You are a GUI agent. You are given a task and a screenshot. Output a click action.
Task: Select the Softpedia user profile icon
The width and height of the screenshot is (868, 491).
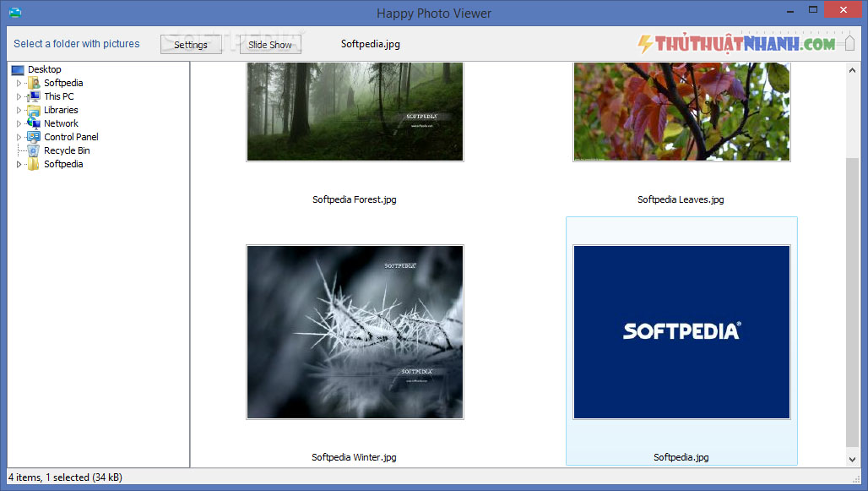[34, 83]
